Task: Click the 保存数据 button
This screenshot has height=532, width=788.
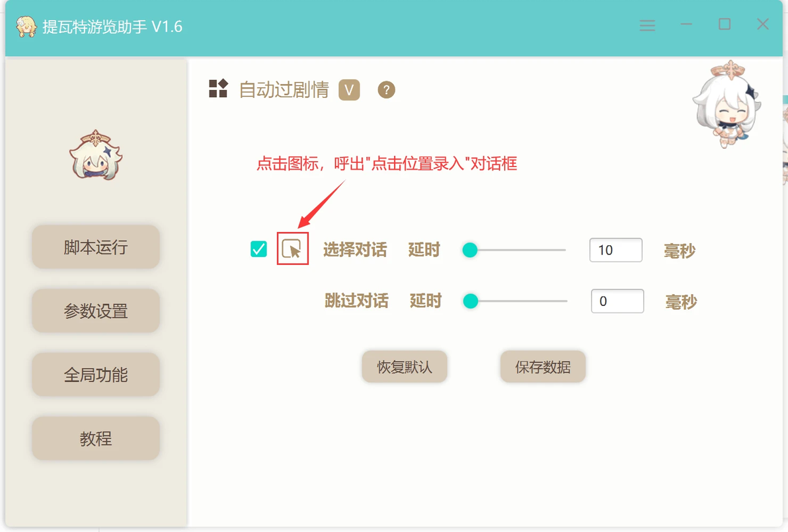Action: (543, 367)
